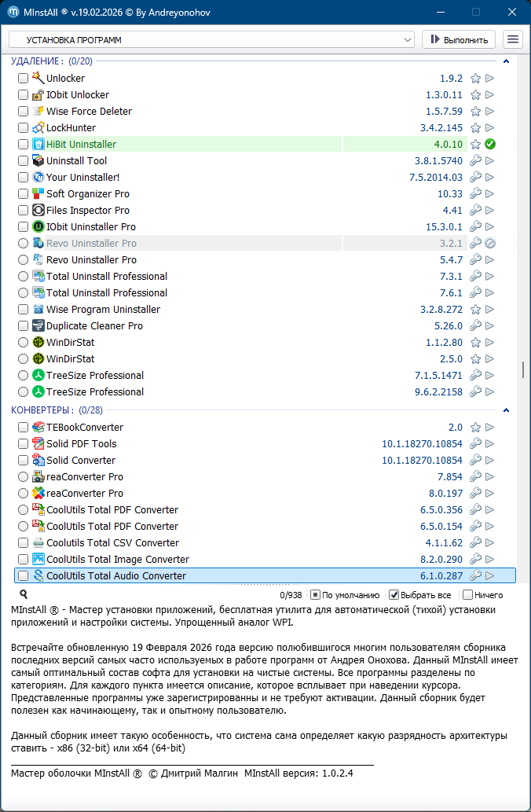Image resolution: width=531 pixels, height=812 pixels.
Task: Click the Выбрать все option
Action: point(395,595)
